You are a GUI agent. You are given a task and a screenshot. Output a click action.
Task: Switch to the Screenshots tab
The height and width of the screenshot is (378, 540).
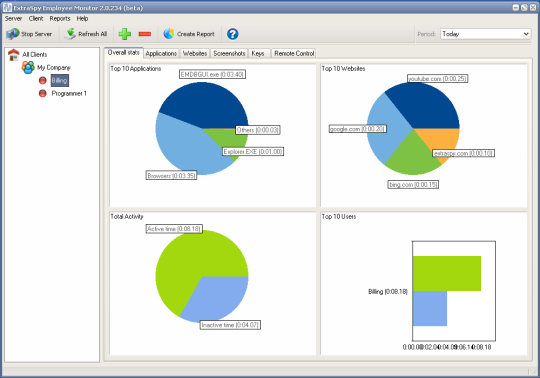point(229,53)
